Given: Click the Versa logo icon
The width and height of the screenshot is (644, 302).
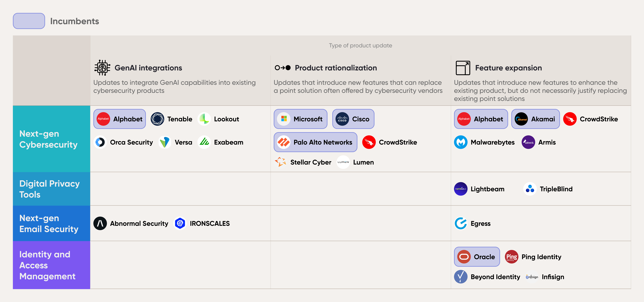Looking at the screenshot, I should point(165,142).
